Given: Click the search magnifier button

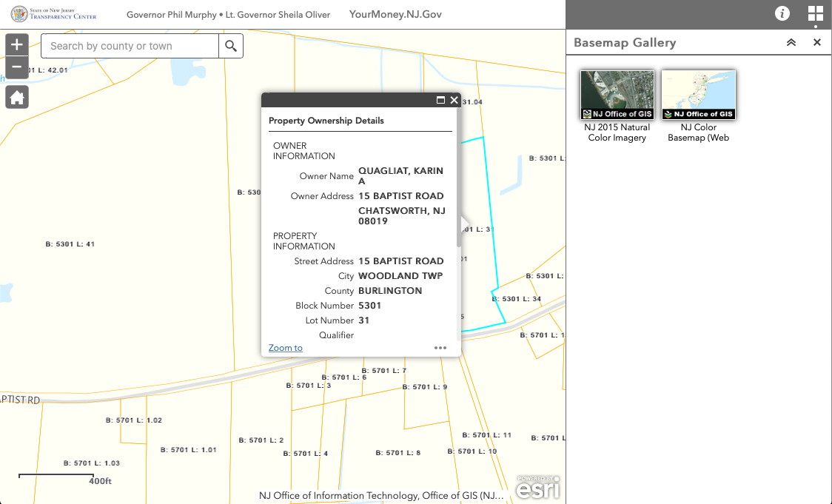Looking at the screenshot, I should click(x=231, y=46).
